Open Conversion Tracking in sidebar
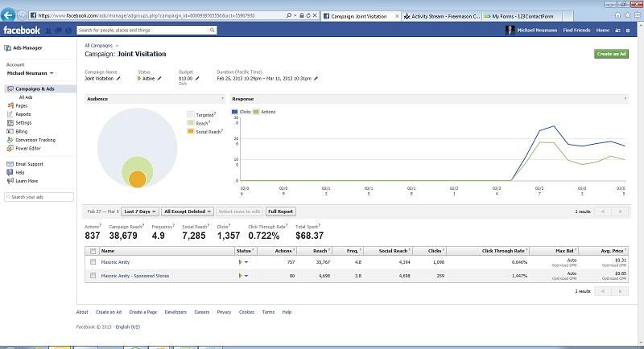The image size is (644, 349). [x=35, y=140]
